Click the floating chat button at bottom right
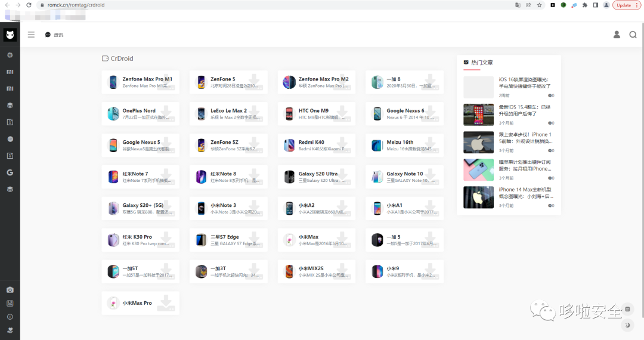644x340 pixels. tap(627, 309)
